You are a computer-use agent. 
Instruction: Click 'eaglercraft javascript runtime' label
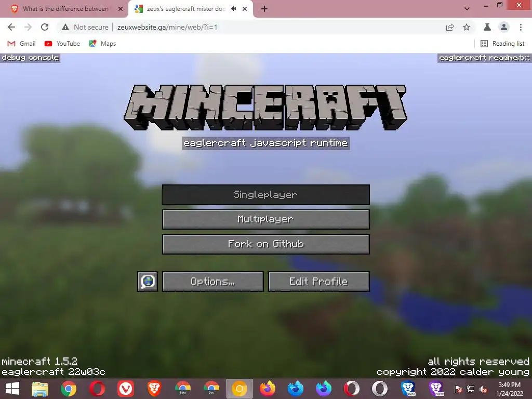click(265, 143)
